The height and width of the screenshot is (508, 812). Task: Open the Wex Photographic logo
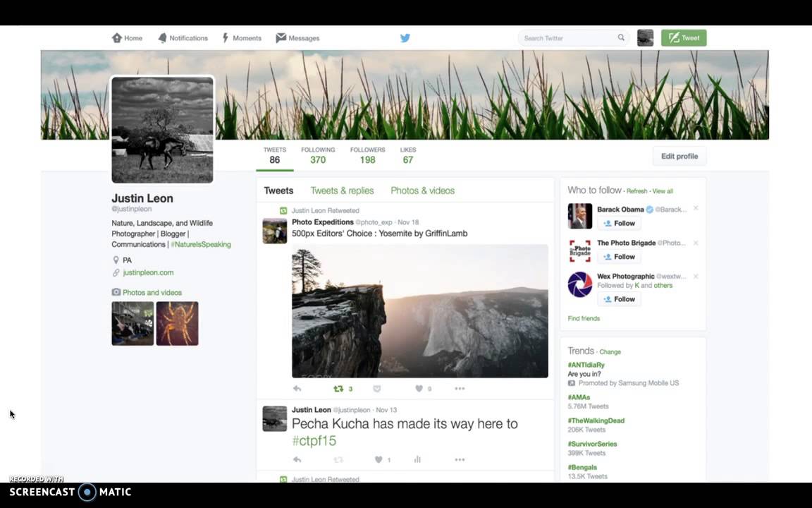click(x=579, y=284)
